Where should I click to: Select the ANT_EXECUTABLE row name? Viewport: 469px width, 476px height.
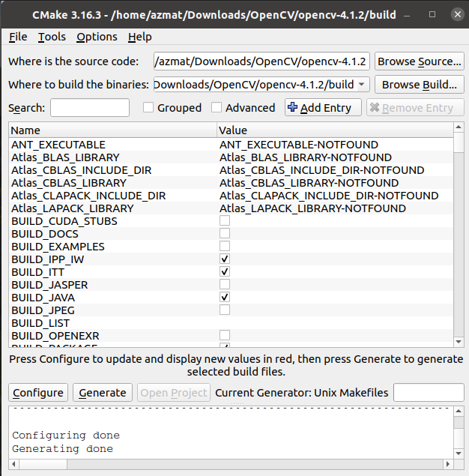pos(58,145)
